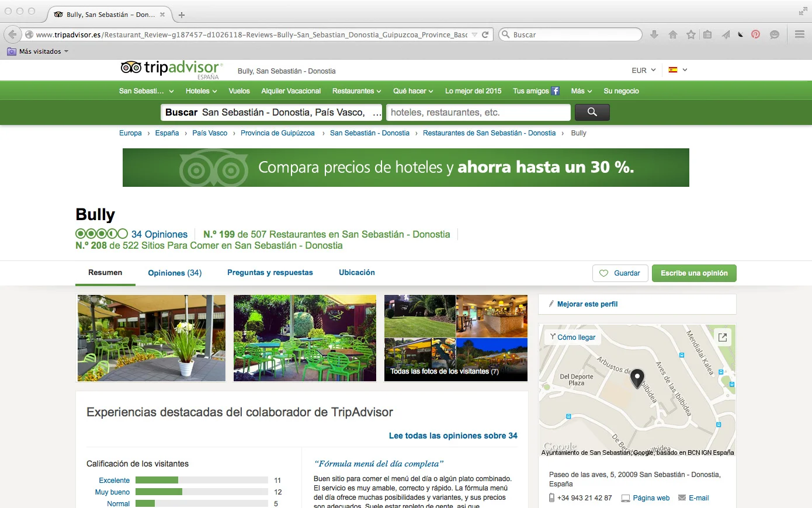
Task: Open the España breadcrumb link
Action: click(x=167, y=133)
